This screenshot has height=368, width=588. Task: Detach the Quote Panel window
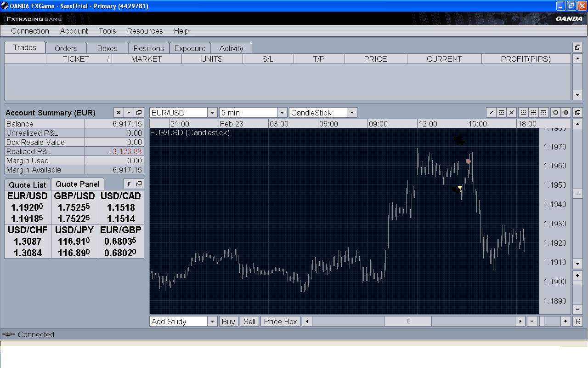(x=139, y=184)
